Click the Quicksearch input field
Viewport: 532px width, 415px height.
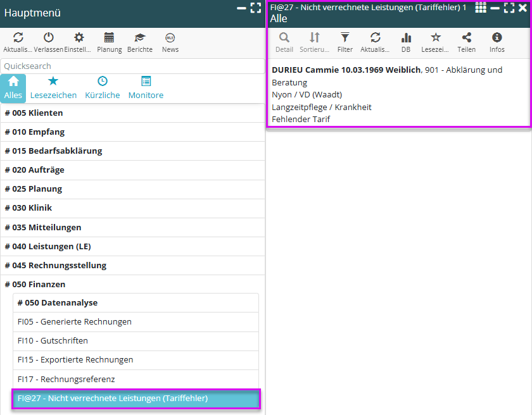[x=132, y=66]
